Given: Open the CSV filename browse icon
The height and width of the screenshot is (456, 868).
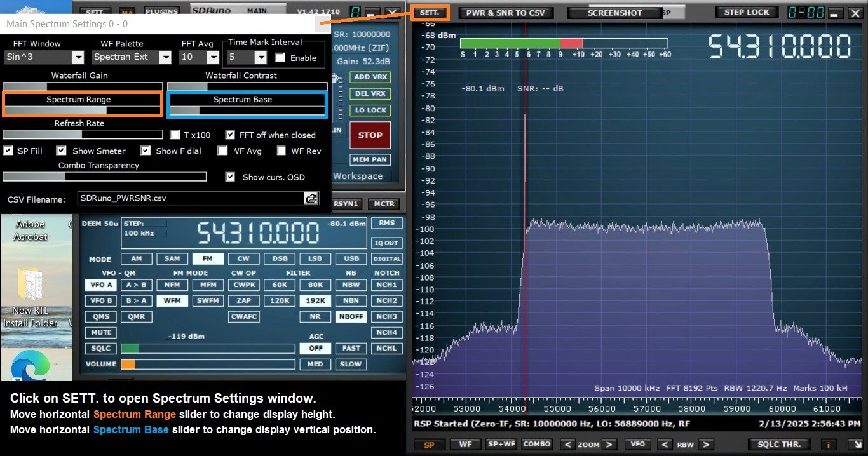Looking at the screenshot, I should click(311, 198).
